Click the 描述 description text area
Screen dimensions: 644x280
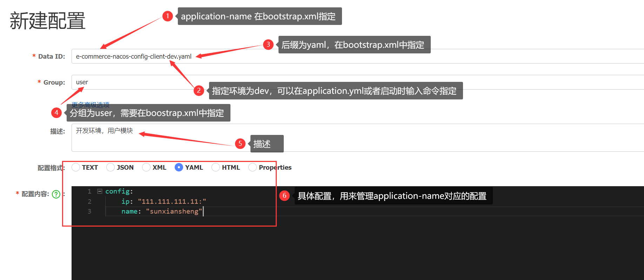click(358, 138)
